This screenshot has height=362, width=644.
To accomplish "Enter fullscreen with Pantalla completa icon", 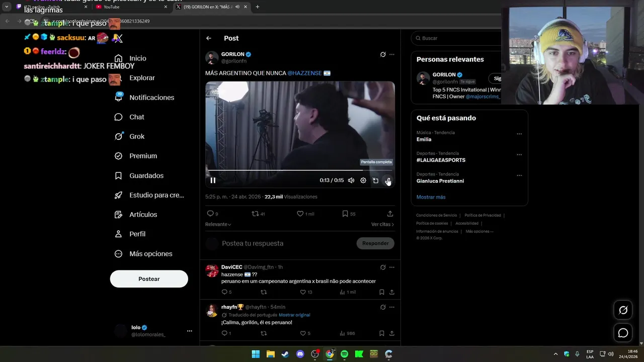I will point(387,180).
